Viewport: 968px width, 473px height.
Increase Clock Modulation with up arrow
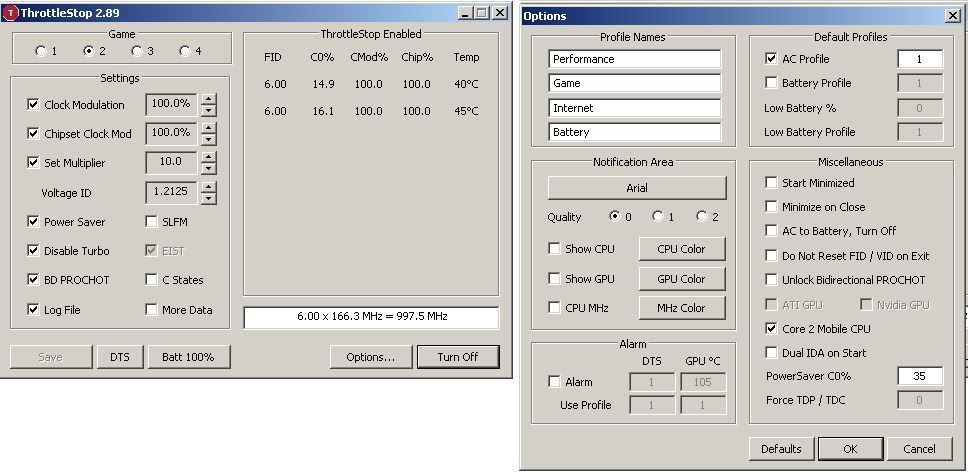pos(209,99)
